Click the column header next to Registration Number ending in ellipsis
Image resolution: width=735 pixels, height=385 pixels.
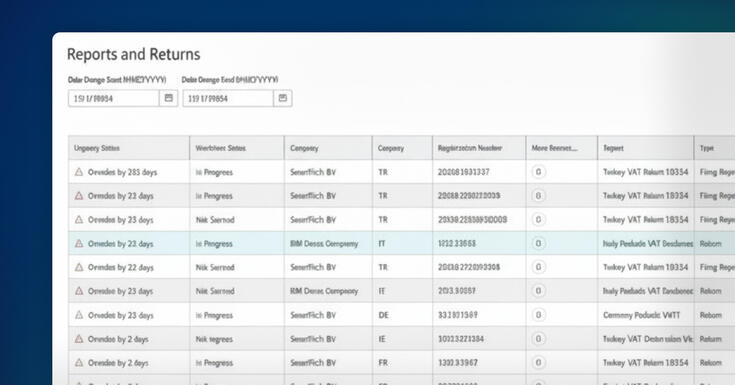point(562,148)
